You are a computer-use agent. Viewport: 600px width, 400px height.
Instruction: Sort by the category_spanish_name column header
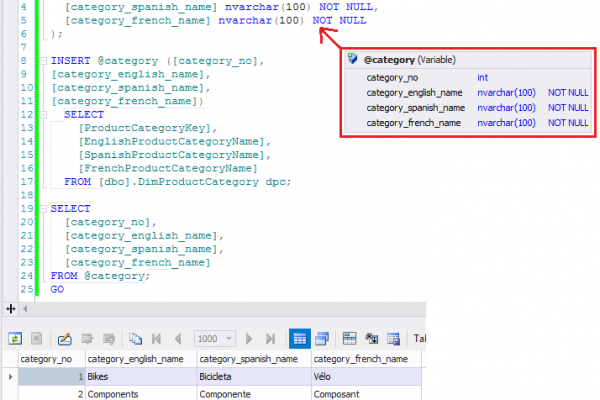254,359
